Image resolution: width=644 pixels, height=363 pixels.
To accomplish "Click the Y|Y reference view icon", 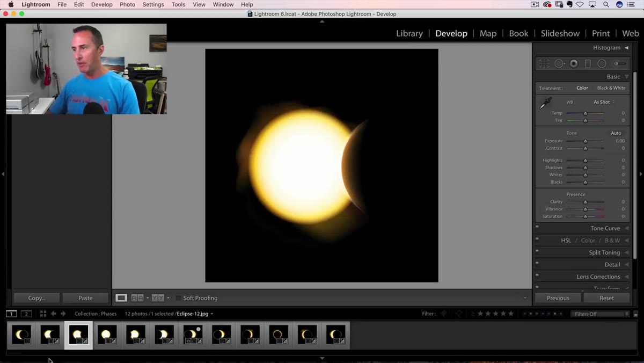I will point(158,298).
